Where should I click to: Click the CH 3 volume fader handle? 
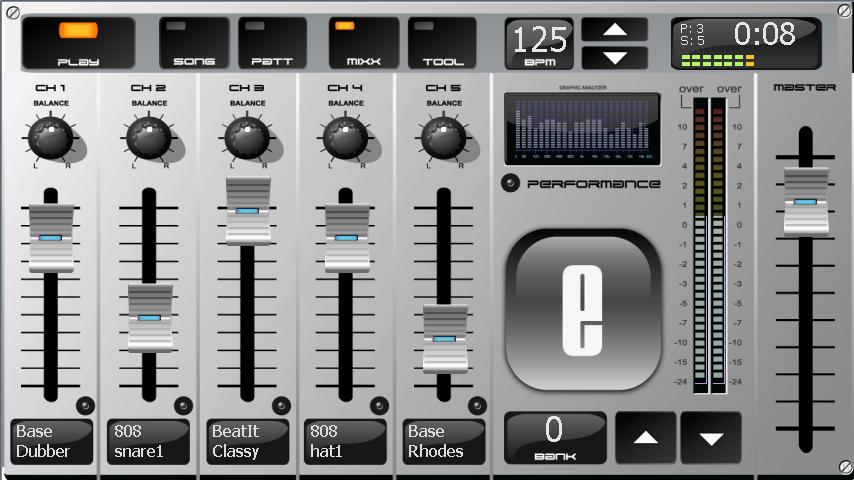pyautogui.click(x=248, y=211)
